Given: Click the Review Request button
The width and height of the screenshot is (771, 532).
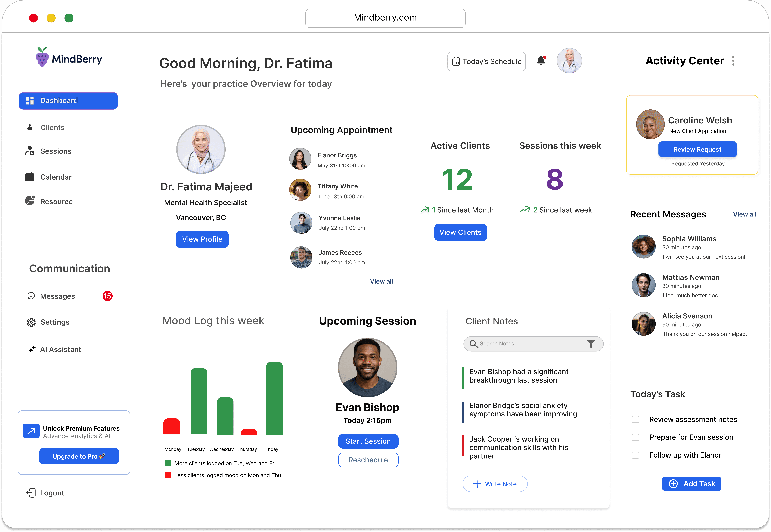Looking at the screenshot, I should pyautogui.click(x=697, y=149).
